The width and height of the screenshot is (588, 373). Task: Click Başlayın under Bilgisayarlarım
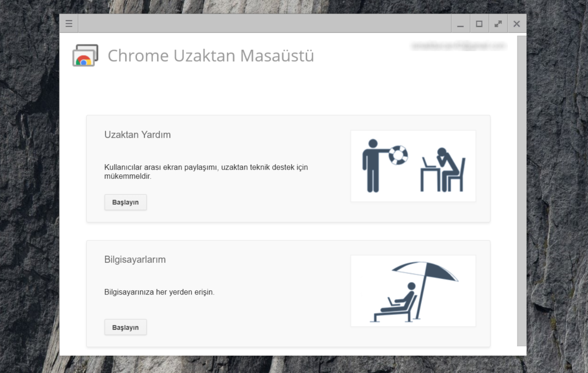[x=126, y=327]
